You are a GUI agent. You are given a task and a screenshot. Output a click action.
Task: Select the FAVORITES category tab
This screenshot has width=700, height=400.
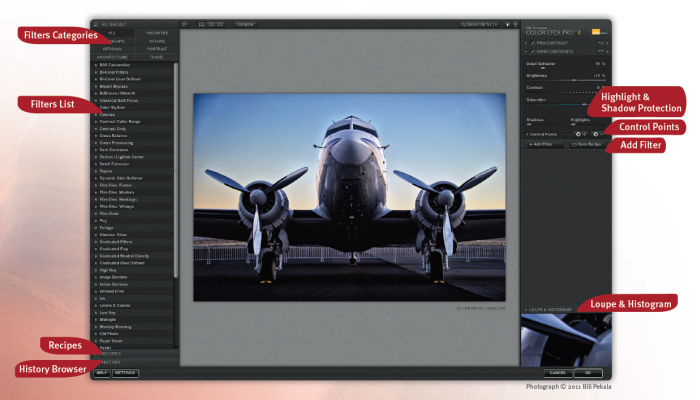157,33
